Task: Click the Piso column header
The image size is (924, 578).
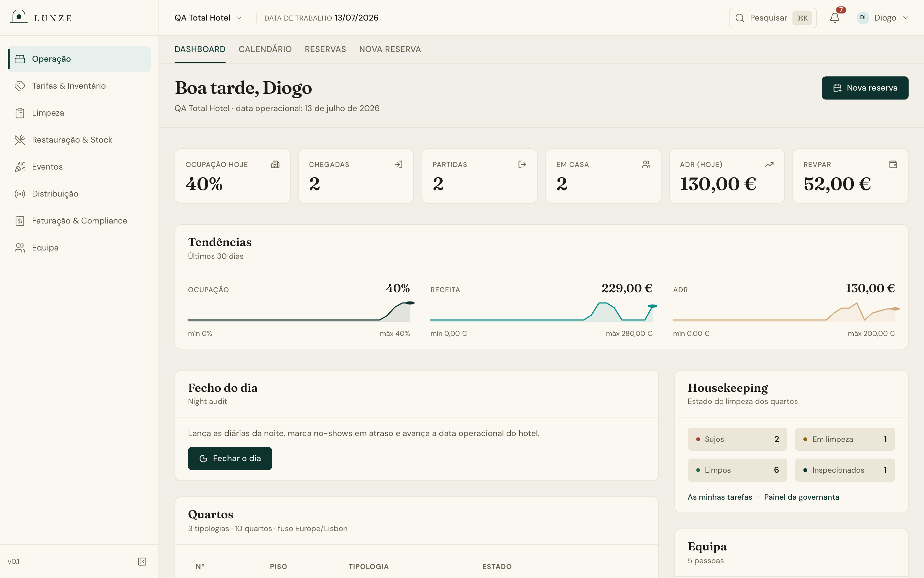Action: click(278, 566)
